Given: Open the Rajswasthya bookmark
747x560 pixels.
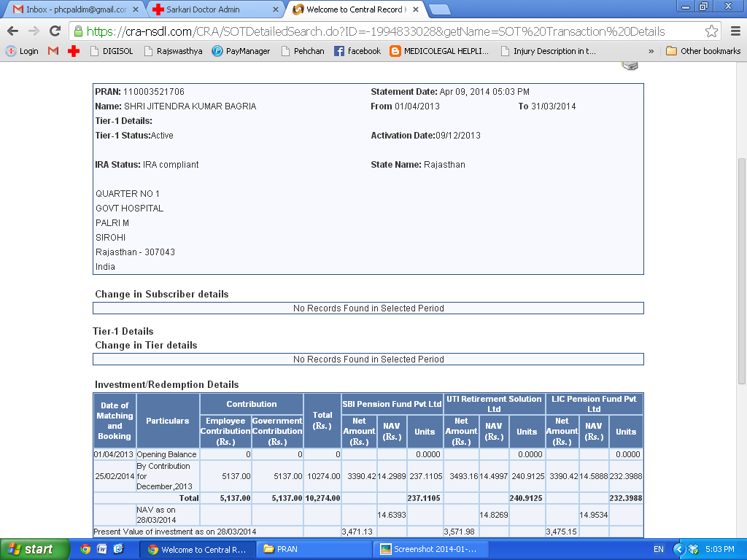Looking at the screenshot, I should pyautogui.click(x=174, y=51).
